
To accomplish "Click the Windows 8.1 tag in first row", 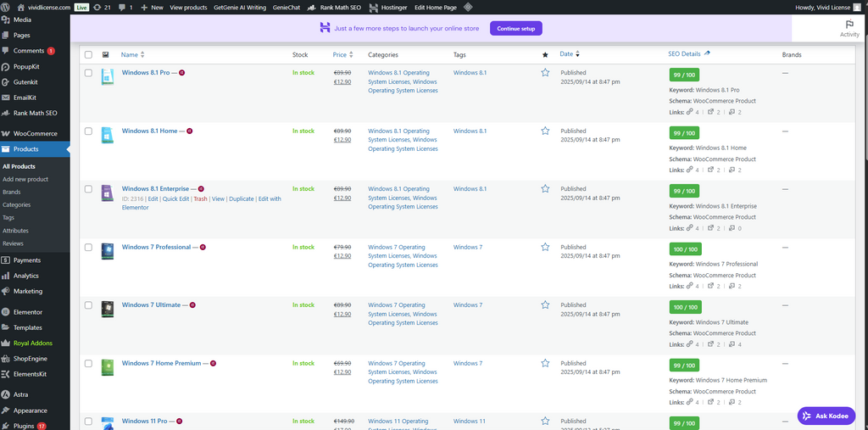I will tap(470, 73).
